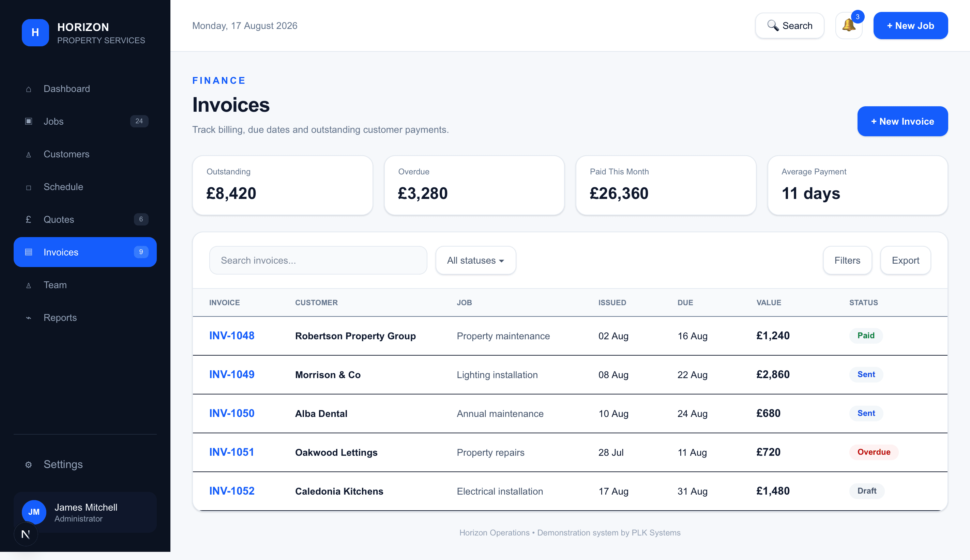
Task: Open invoice INV-1048 link
Action: [x=232, y=336]
